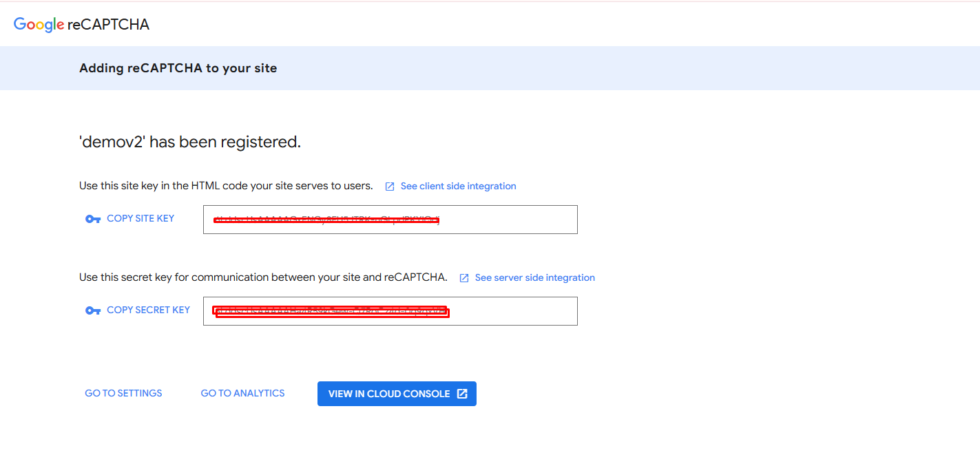Click external-link icon before server side integration
Viewport: 980px width, 455px height.
[464, 278]
